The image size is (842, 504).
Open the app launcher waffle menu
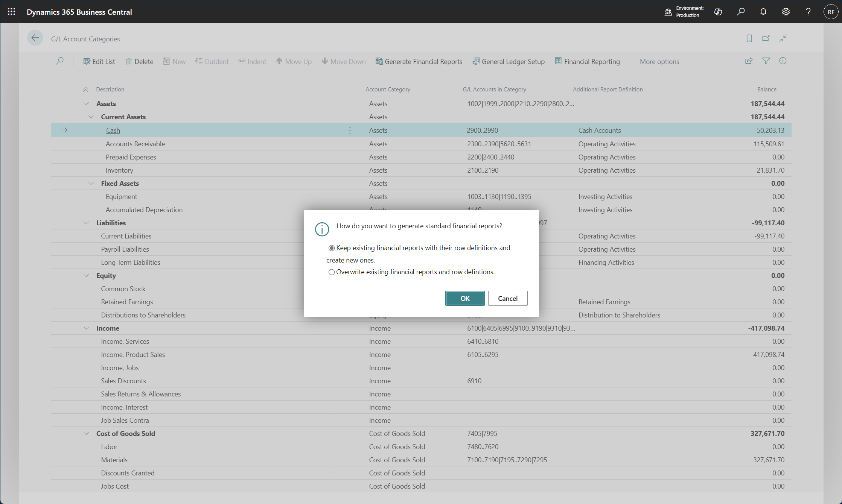[11, 12]
